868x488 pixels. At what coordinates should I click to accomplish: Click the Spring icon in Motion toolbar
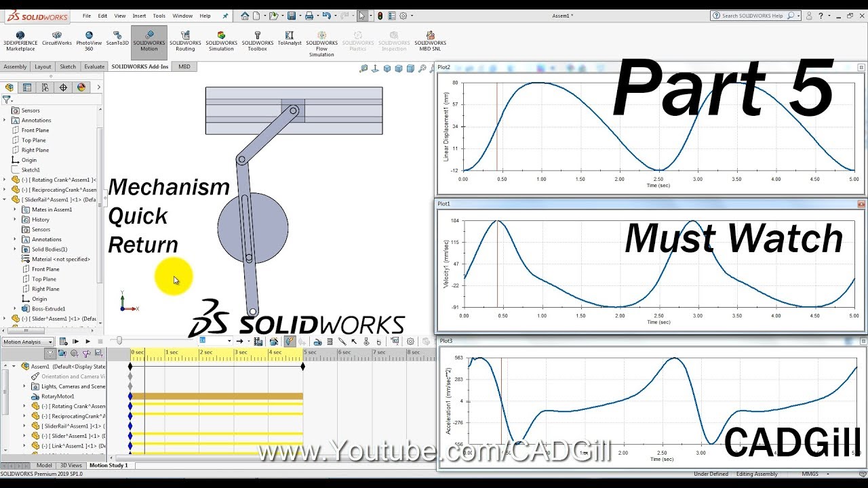pyautogui.click(x=330, y=342)
